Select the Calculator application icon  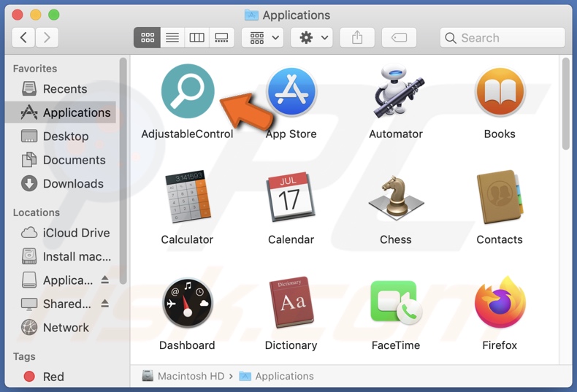pos(188,196)
